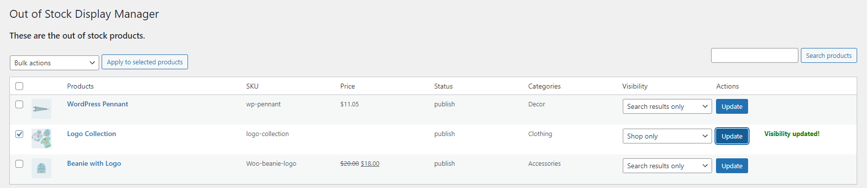
Task: Open the Logo Collection product link
Action: click(x=92, y=134)
